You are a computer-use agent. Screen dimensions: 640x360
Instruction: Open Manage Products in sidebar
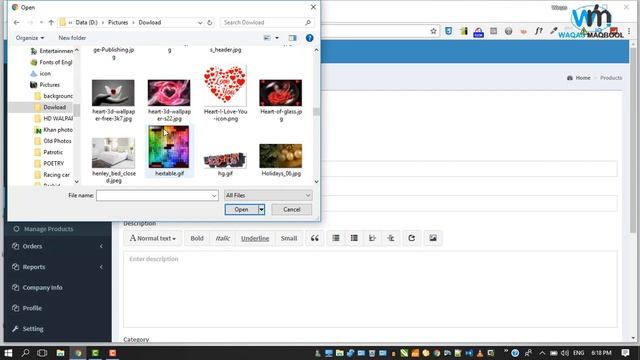tap(49, 229)
